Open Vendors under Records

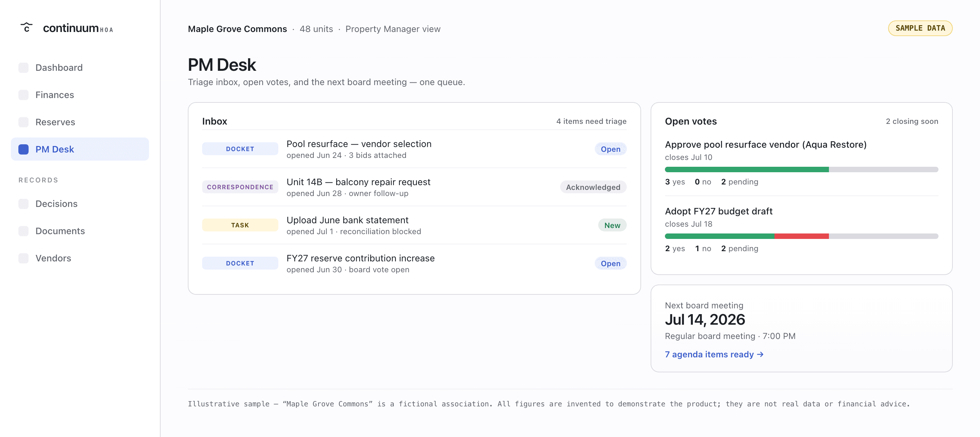pyautogui.click(x=80, y=258)
